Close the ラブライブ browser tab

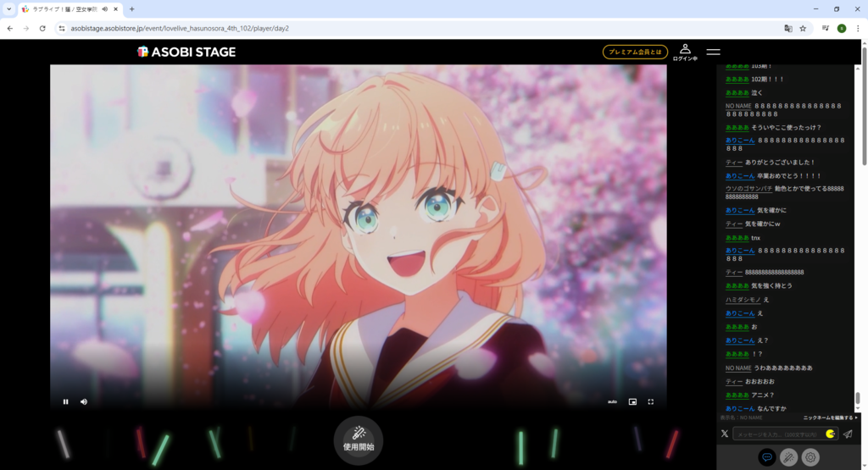(x=115, y=8)
